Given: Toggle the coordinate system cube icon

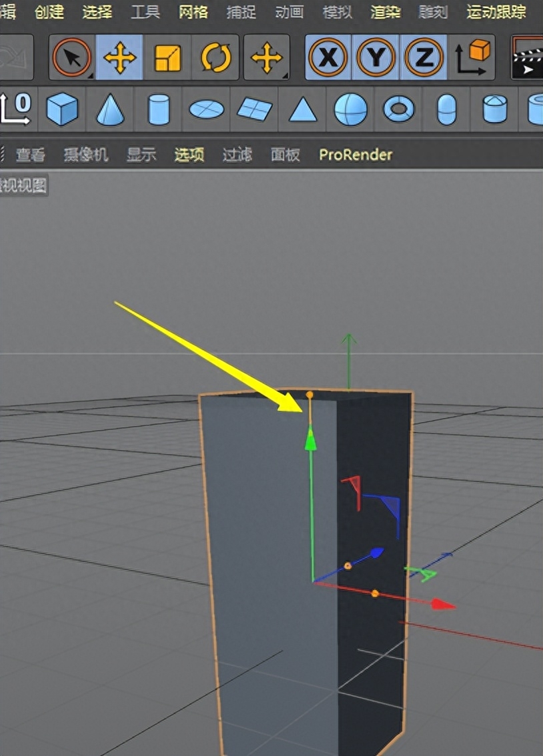Looking at the screenshot, I should point(472,57).
